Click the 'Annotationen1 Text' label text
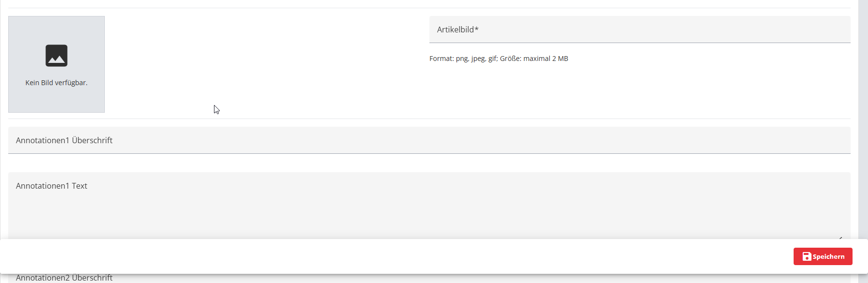The image size is (868, 283). [52, 186]
